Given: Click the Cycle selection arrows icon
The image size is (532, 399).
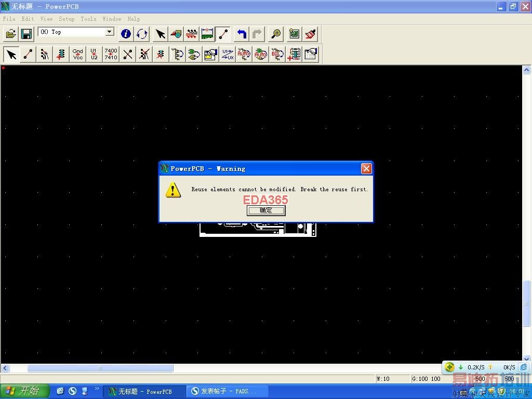Looking at the screenshot, I should [142, 34].
